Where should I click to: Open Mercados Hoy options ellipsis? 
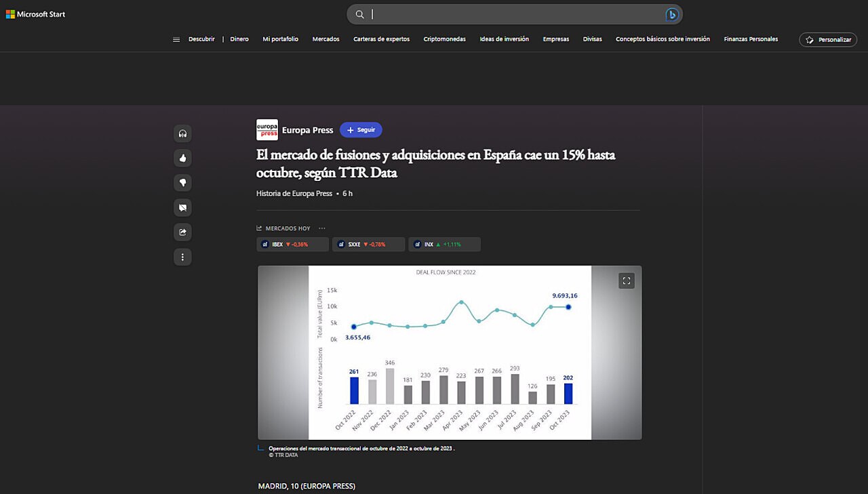point(322,228)
